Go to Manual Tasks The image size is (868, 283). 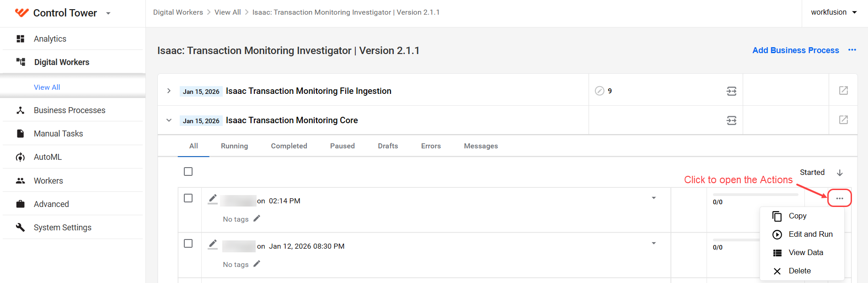tap(59, 134)
